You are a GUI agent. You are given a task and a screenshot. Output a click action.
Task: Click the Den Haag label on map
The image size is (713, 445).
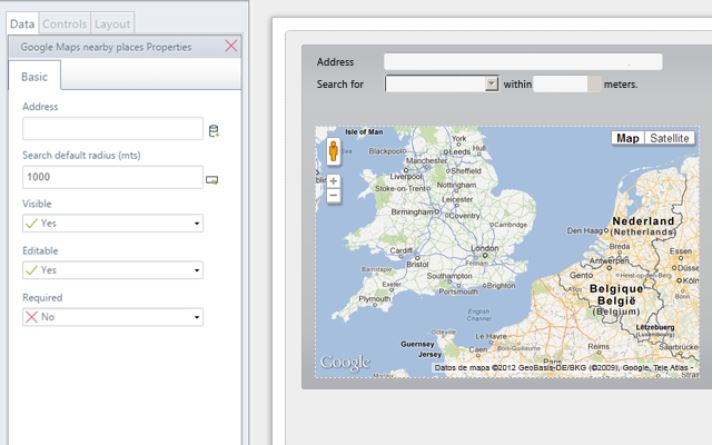click(585, 231)
